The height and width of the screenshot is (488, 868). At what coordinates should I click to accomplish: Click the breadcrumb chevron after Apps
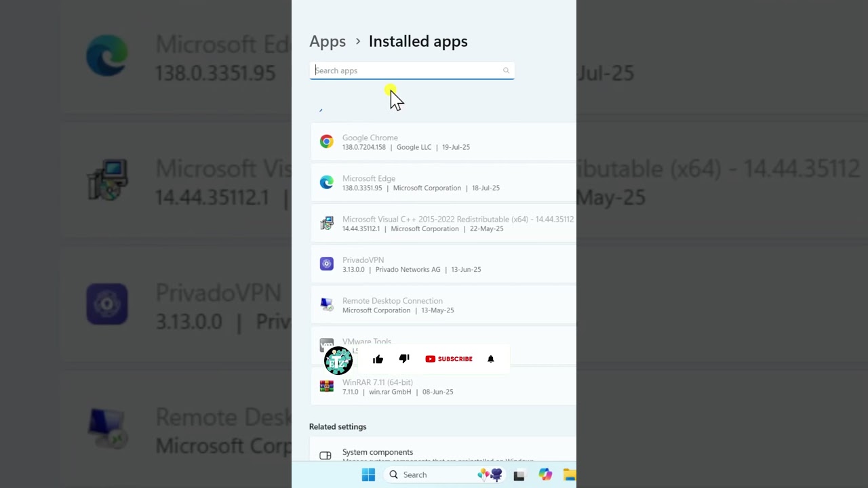357,41
